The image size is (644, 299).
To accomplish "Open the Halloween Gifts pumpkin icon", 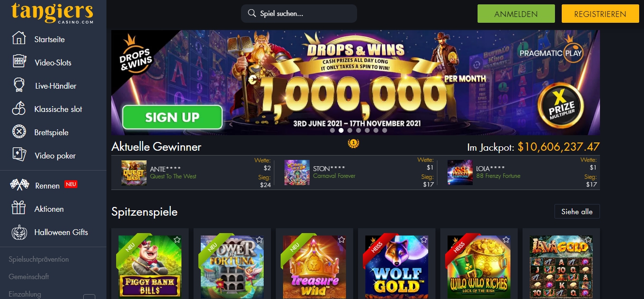I will (19, 232).
